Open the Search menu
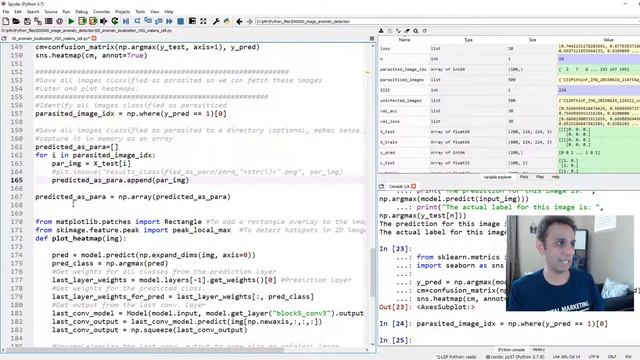 coord(33,12)
